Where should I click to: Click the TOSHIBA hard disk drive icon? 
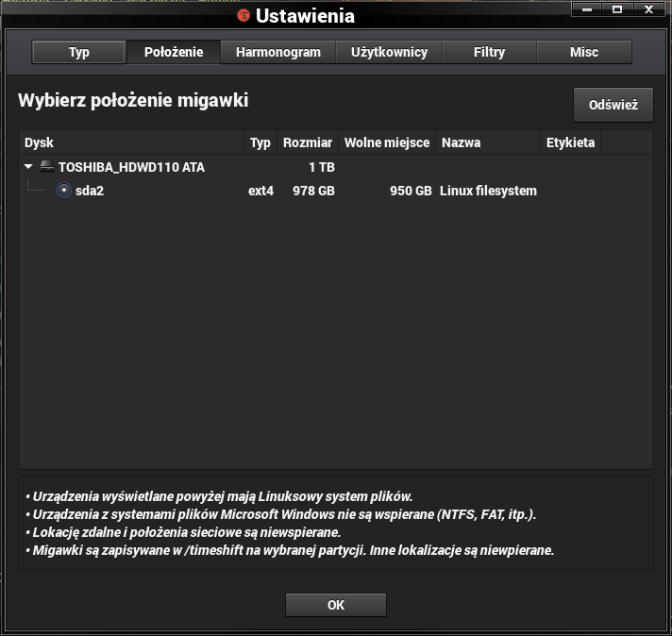[47, 167]
